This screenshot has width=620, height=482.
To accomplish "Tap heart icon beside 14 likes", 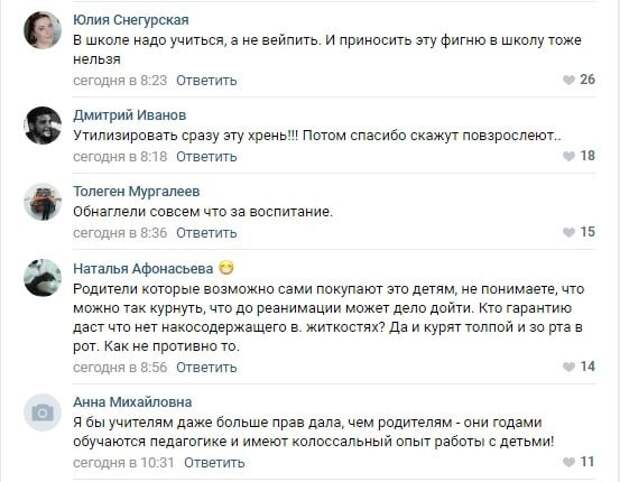I will [x=569, y=367].
